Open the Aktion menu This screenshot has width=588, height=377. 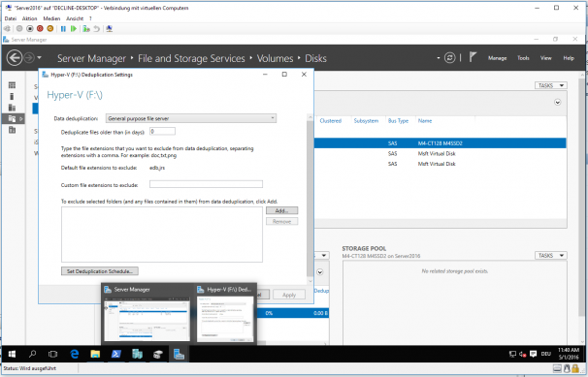[x=29, y=18]
